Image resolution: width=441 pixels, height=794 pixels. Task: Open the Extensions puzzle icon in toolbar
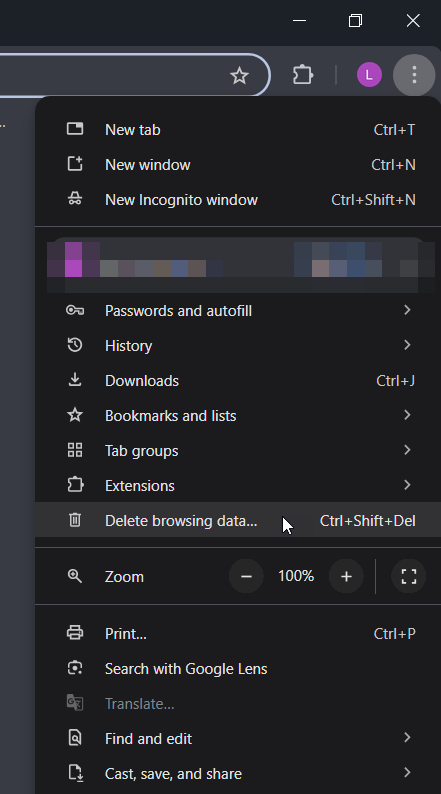coord(303,75)
